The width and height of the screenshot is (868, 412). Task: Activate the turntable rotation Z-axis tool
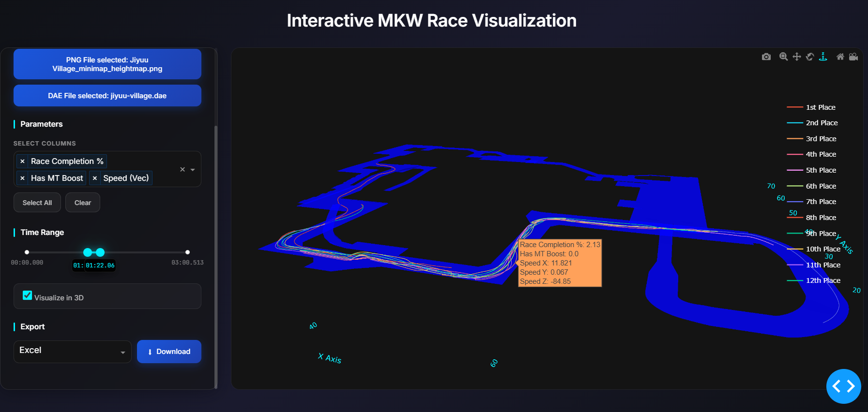(823, 57)
